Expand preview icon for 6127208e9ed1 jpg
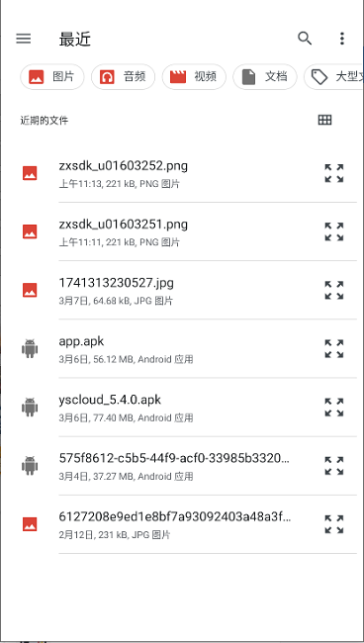364x643 pixels. [x=334, y=524]
